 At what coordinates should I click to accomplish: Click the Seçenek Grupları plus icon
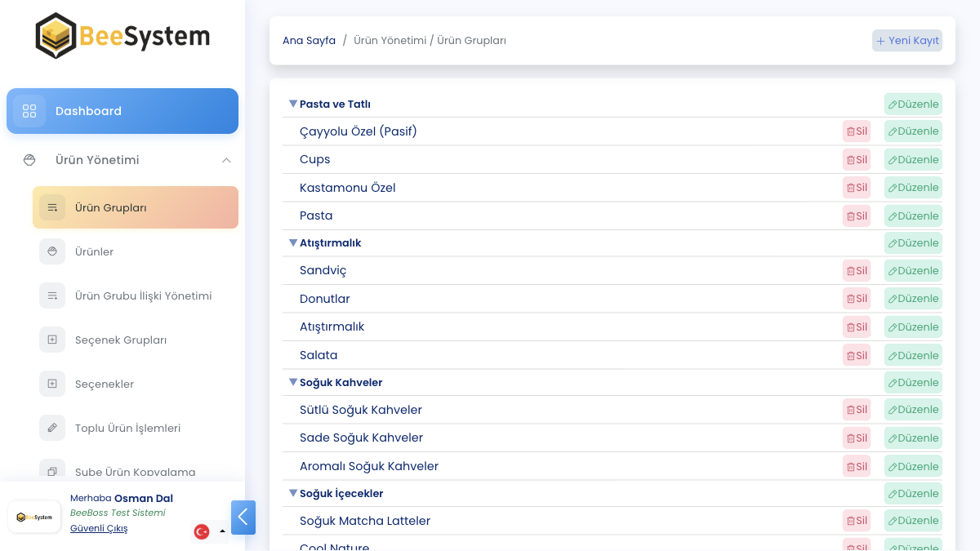click(x=52, y=340)
